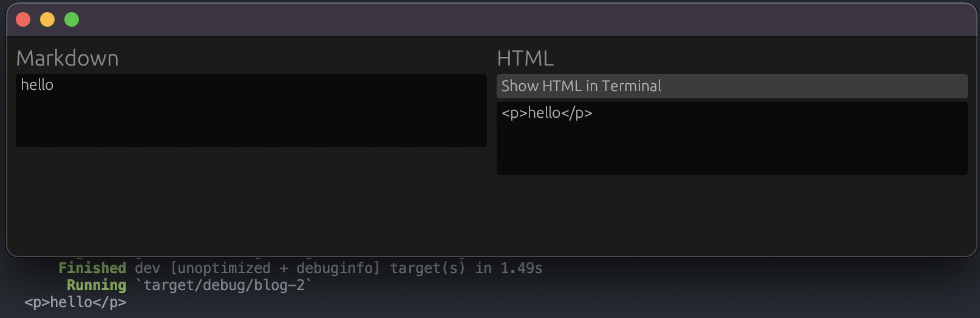The width and height of the screenshot is (980, 318).
Task: Click the HTML heading label
Action: (525, 58)
